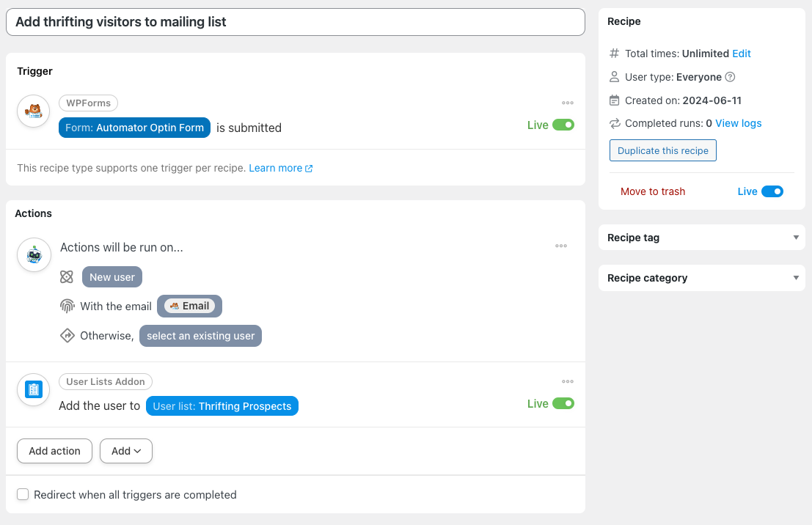This screenshot has width=812, height=525.
Task: Switch off the recipe Live toggle
Action: pos(772,191)
